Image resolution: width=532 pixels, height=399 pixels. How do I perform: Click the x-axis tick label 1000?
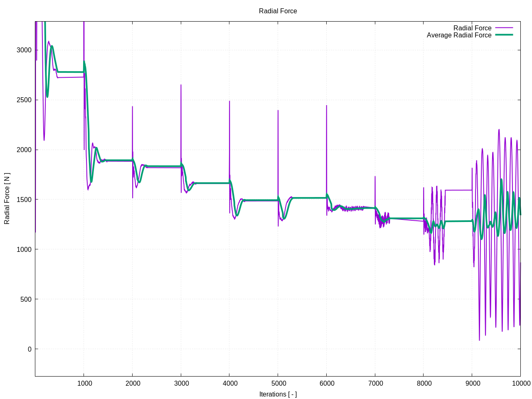click(x=84, y=383)
